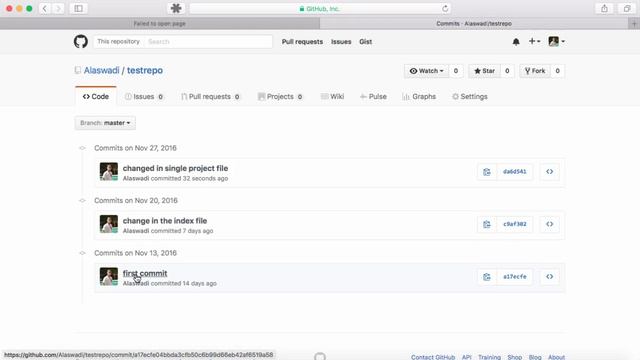Screen dimensions: 640x360
Task: Open Issues in the top navigation
Action: pyautogui.click(x=341, y=42)
